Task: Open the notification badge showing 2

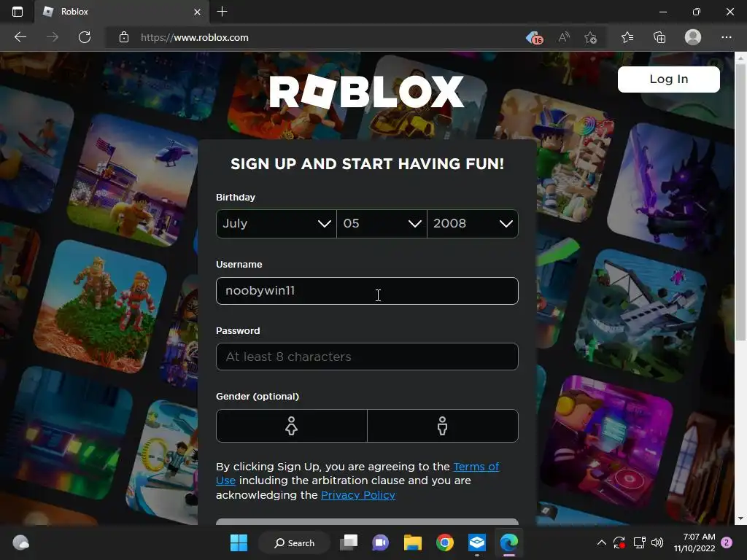Action: click(x=727, y=542)
